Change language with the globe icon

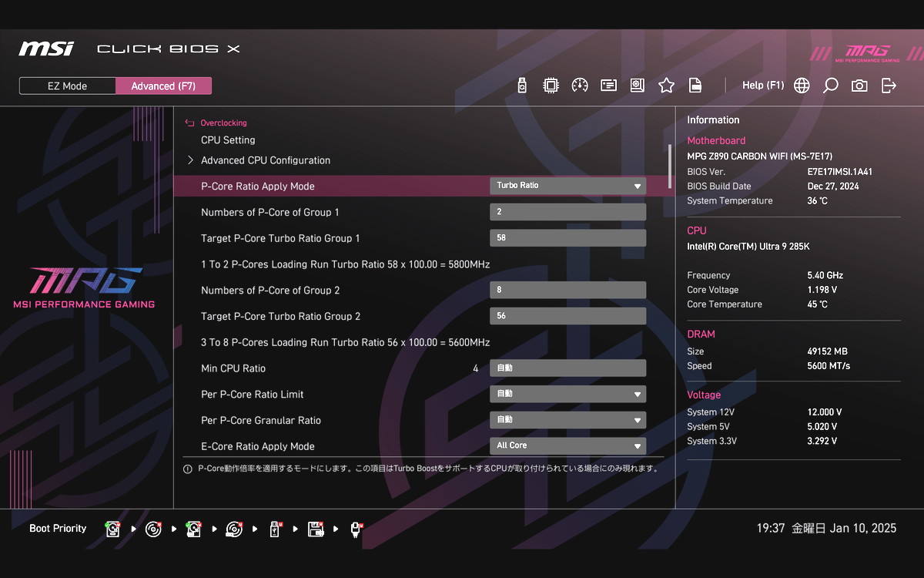(802, 86)
